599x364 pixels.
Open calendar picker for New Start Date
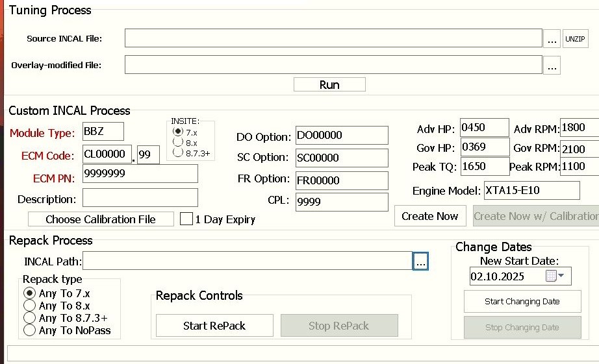[x=555, y=276]
